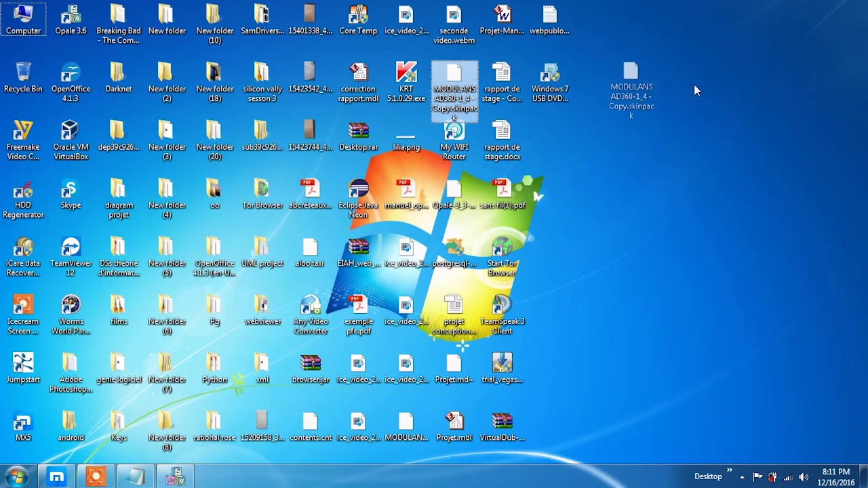Select KRT 5.1.0.29.exe file
The width and height of the screenshot is (868, 488).
coord(406,83)
